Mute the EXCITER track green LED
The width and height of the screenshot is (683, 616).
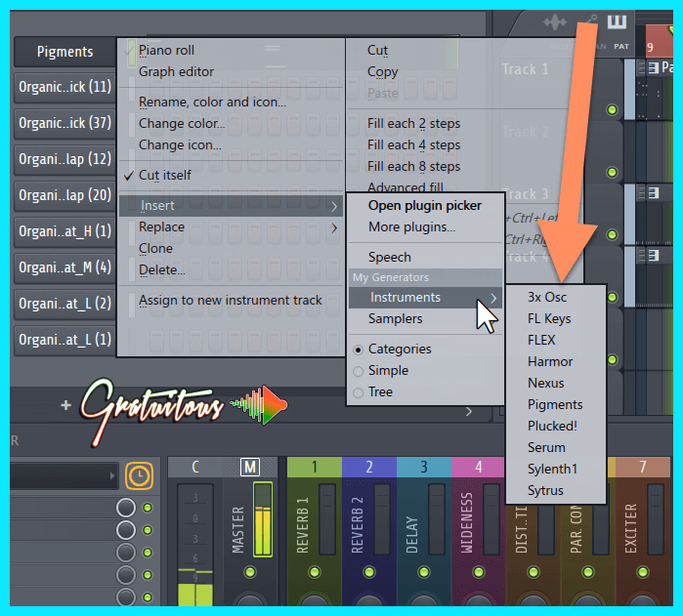click(x=643, y=572)
